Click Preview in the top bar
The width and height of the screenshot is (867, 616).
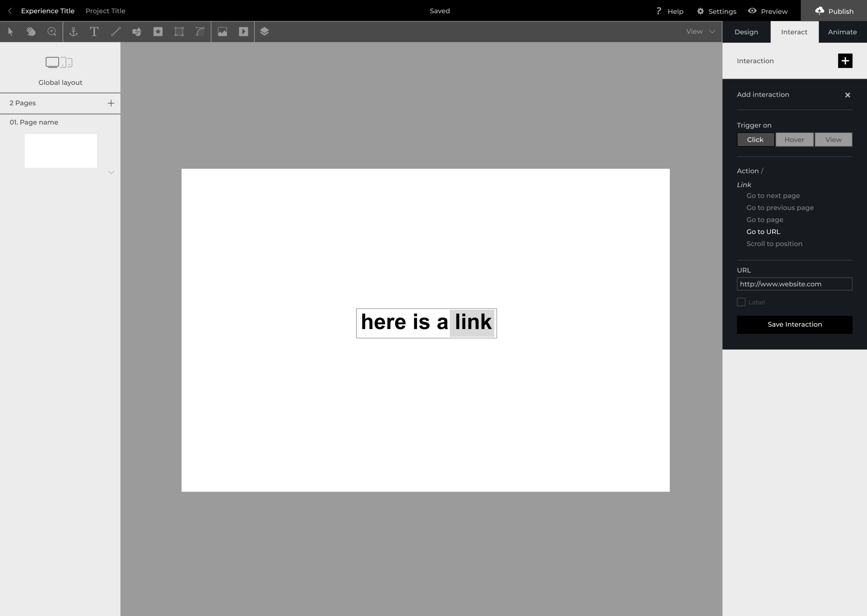coord(767,12)
